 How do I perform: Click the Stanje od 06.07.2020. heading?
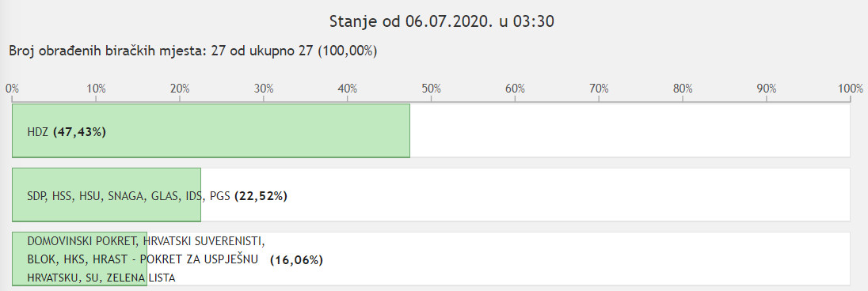(x=442, y=21)
